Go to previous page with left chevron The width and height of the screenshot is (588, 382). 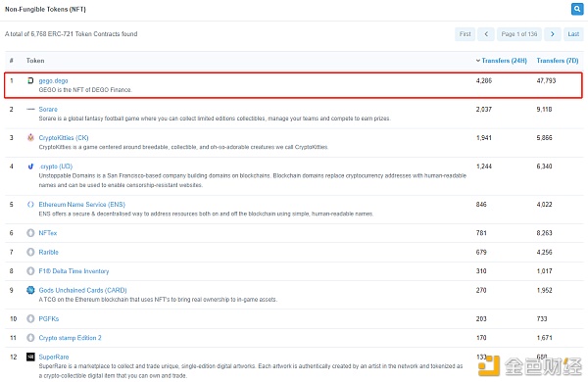486,34
